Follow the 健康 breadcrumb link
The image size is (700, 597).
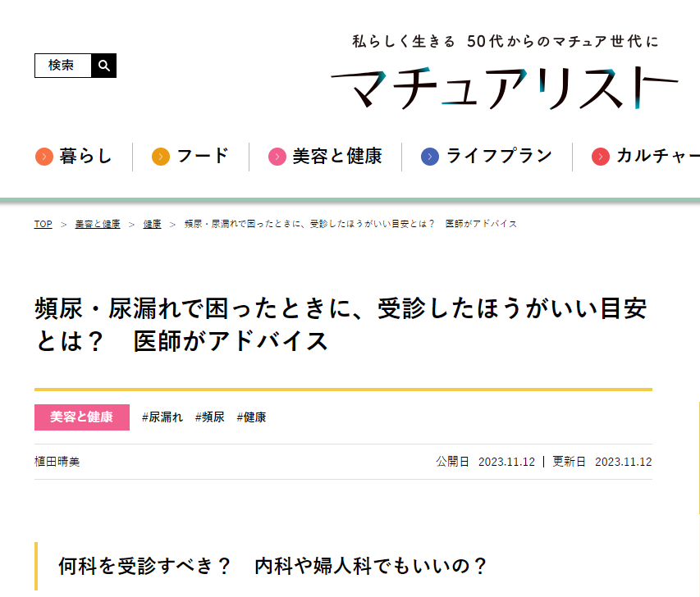click(x=153, y=224)
